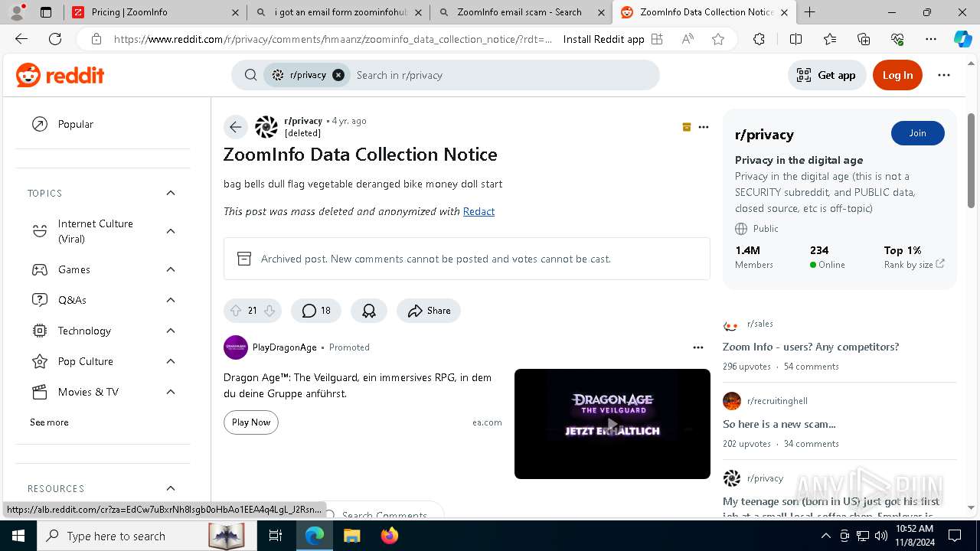
Task: Click the page vertical scrollbar
Action: [971, 161]
